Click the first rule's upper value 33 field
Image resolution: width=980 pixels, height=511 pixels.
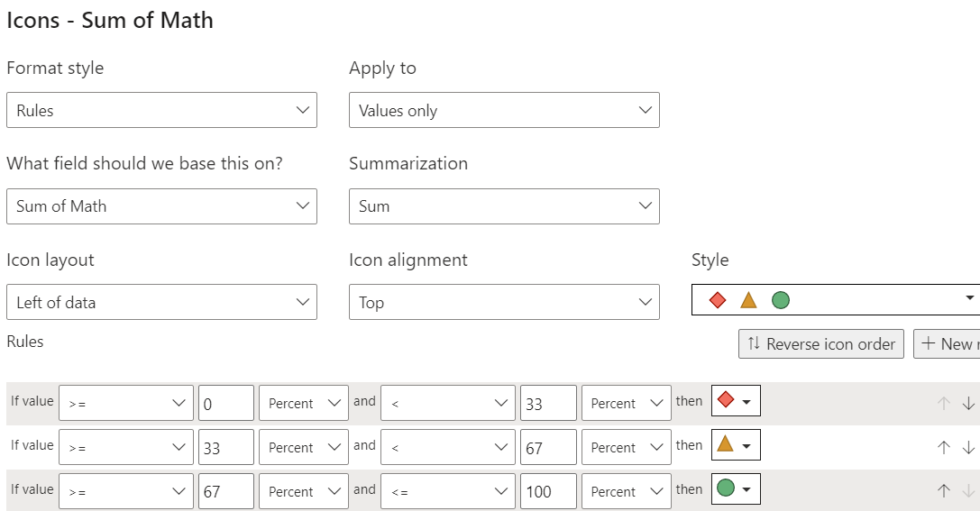[x=548, y=404]
